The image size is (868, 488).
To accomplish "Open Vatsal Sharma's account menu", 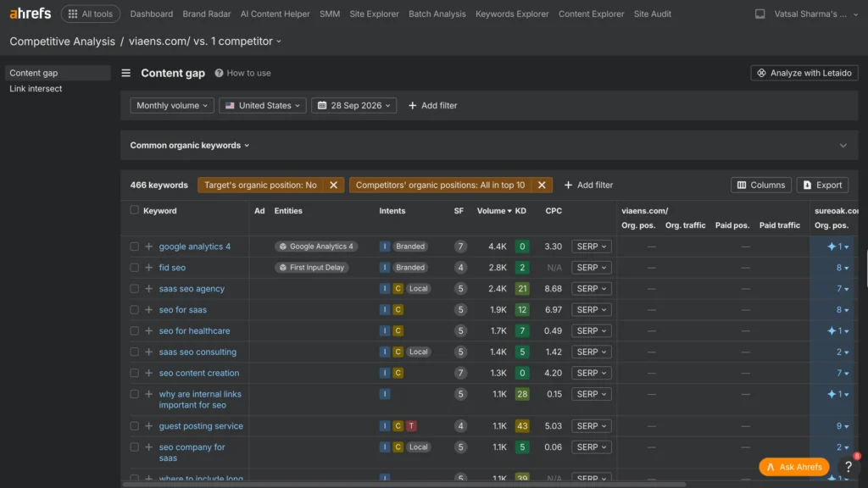I will click(815, 14).
